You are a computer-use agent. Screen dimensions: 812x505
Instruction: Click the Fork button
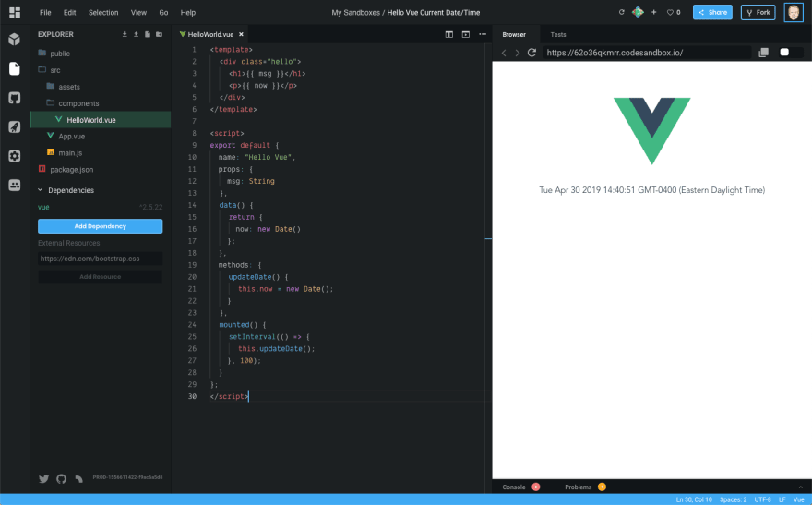point(758,12)
